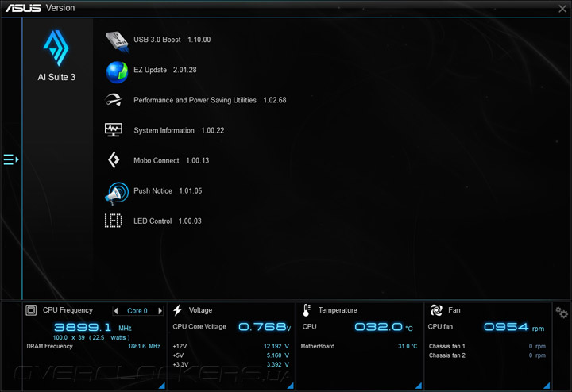
Task: Click the 3899.1 MHz frequency readout
Action: point(93,327)
